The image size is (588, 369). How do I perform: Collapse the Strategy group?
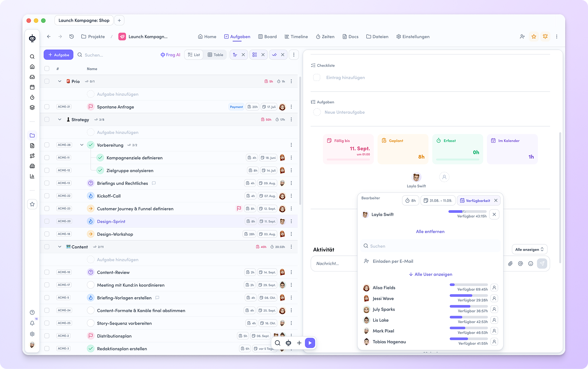click(x=60, y=120)
